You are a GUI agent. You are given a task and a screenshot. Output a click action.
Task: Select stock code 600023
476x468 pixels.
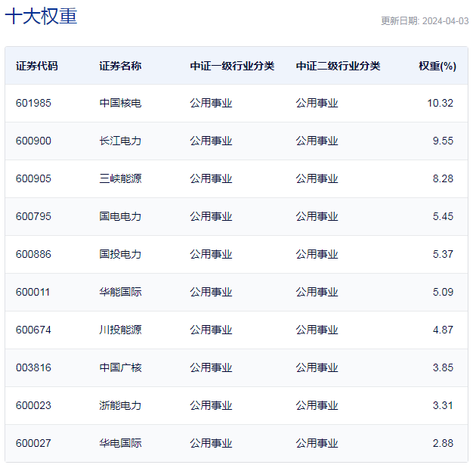[x=33, y=405]
